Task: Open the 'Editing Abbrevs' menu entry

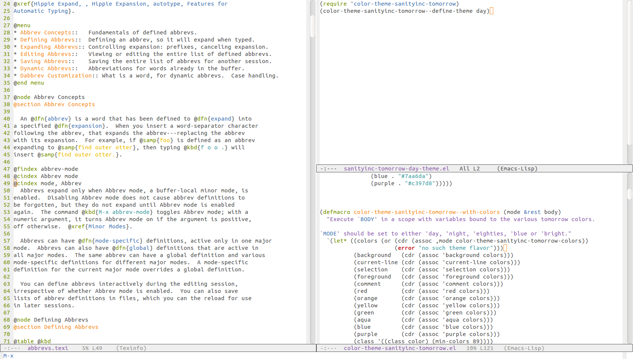Action: pos(46,54)
